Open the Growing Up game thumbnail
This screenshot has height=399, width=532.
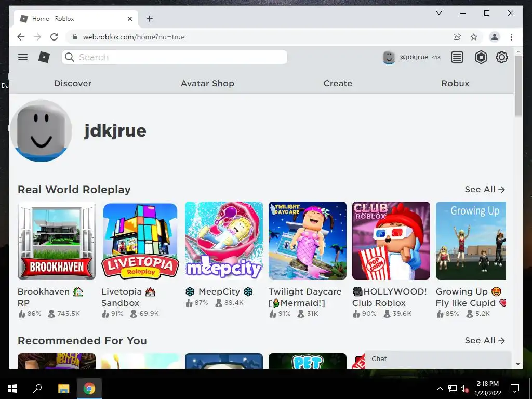[471, 241]
